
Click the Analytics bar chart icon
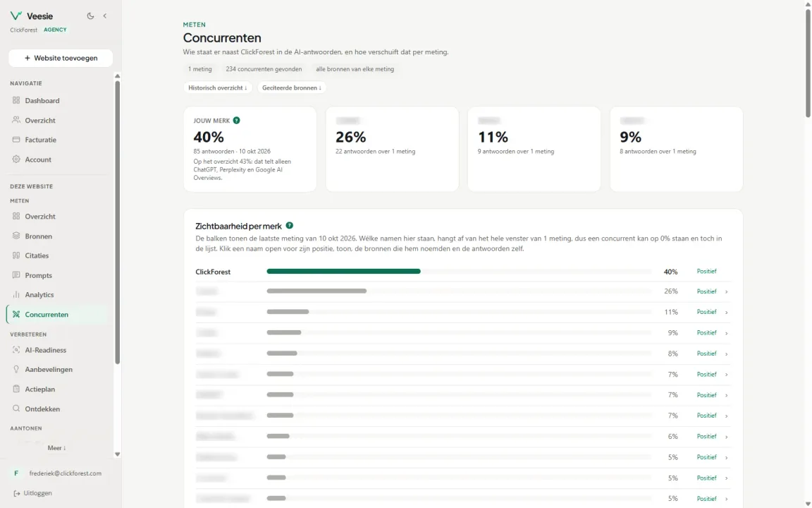click(16, 294)
